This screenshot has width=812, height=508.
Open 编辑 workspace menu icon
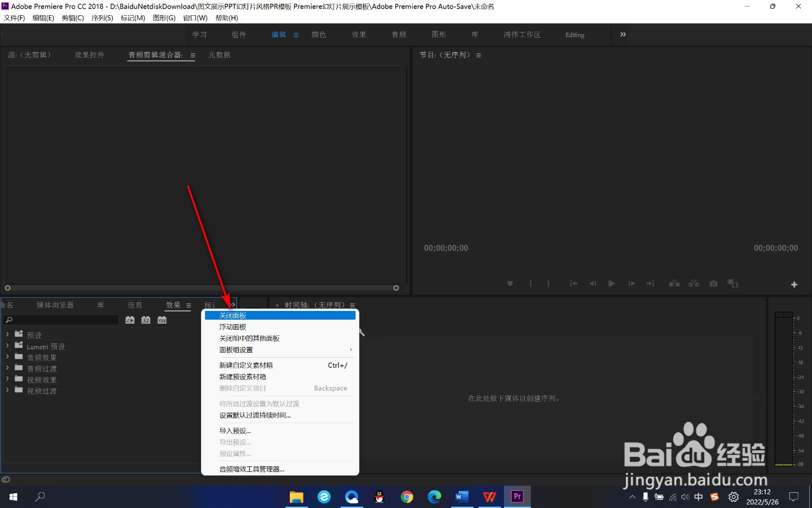(296, 35)
